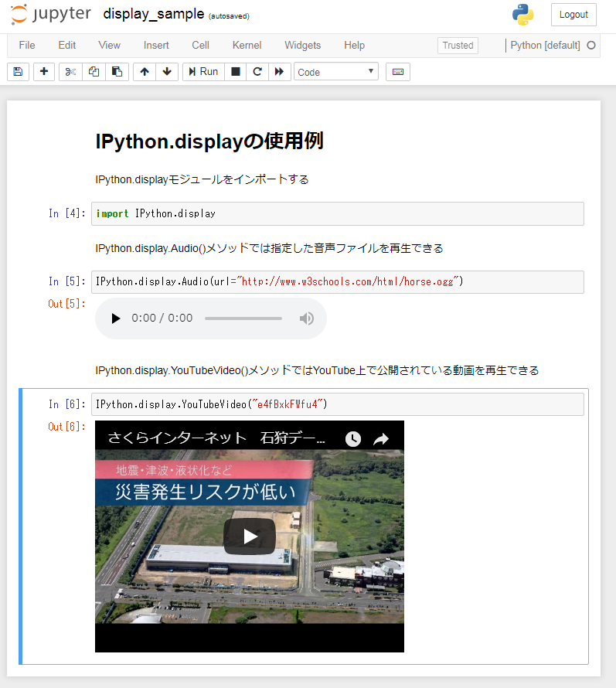Screen dimensions: 616x688
Task: Click Watch Later clock icon on video
Action: 352,438
